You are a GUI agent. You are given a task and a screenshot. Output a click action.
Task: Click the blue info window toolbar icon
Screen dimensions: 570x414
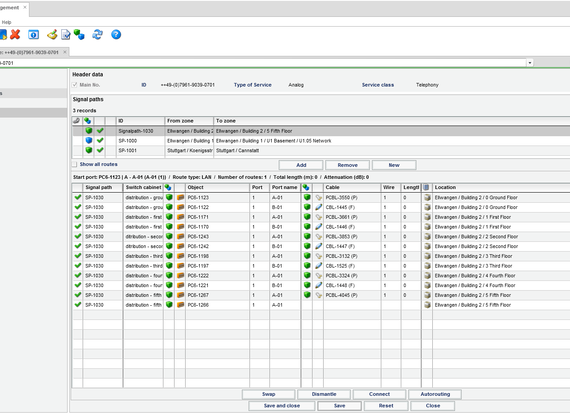point(33,35)
